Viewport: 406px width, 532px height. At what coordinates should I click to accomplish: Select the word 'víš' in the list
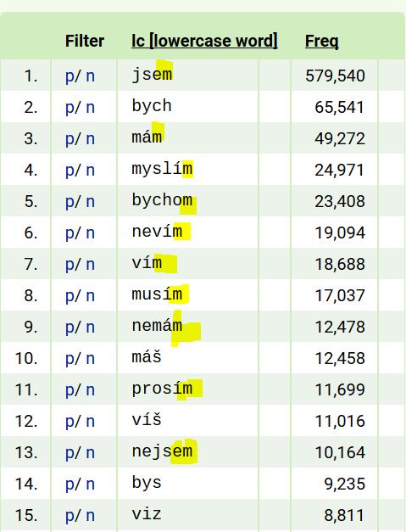147,420
